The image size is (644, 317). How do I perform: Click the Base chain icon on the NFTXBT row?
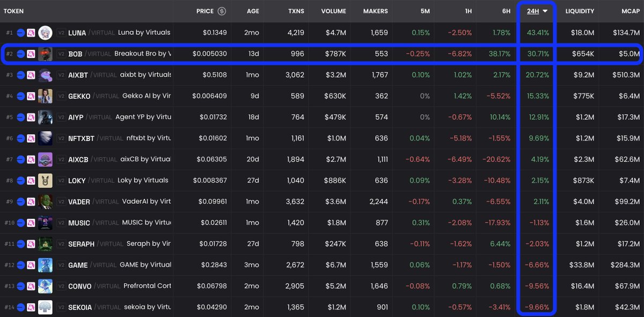(x=20, y=138)
